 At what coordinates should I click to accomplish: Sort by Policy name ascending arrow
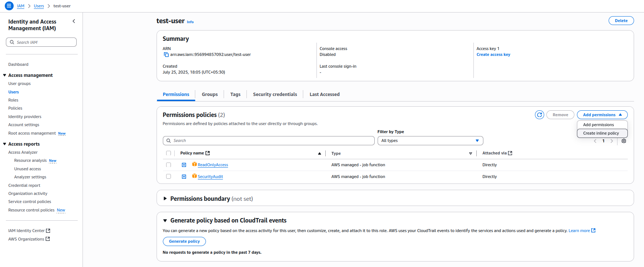319,153
